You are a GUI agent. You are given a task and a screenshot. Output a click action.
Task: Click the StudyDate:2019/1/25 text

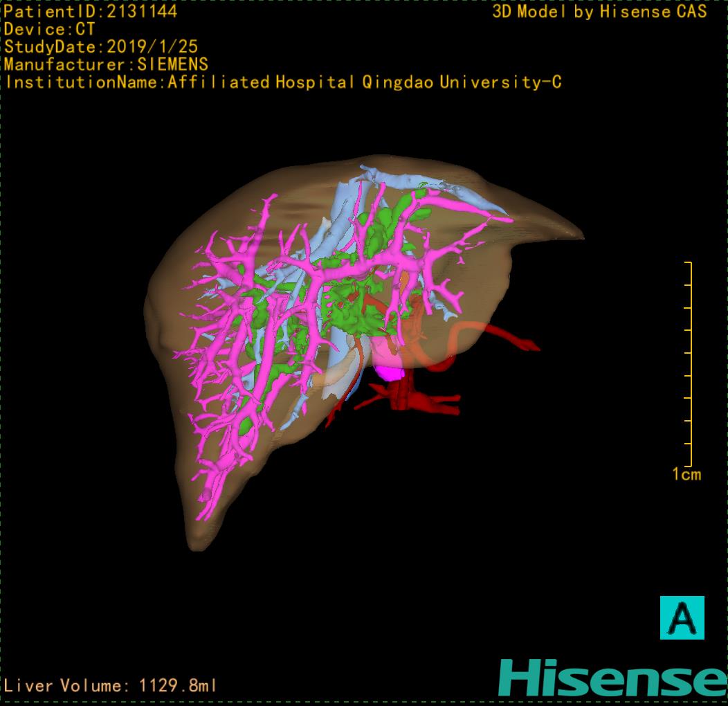(101, 47)
